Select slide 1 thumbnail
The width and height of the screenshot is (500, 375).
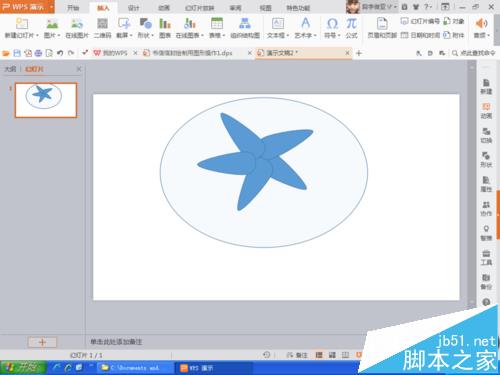[x=46, y=100]
